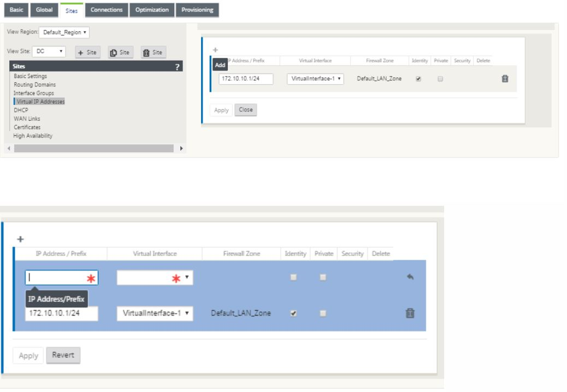Open the View Region Default_Region dropdown
This screenshot has width=567, height=392.
(64, 32)
